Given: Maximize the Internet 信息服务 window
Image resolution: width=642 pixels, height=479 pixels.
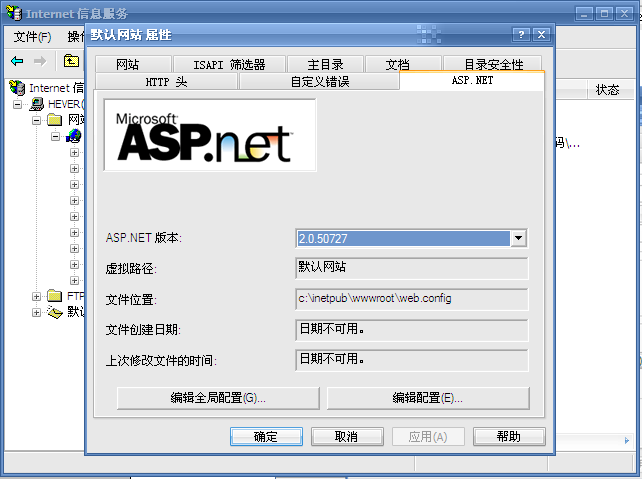Looking at the screenshot, I should tap(604, 14).
